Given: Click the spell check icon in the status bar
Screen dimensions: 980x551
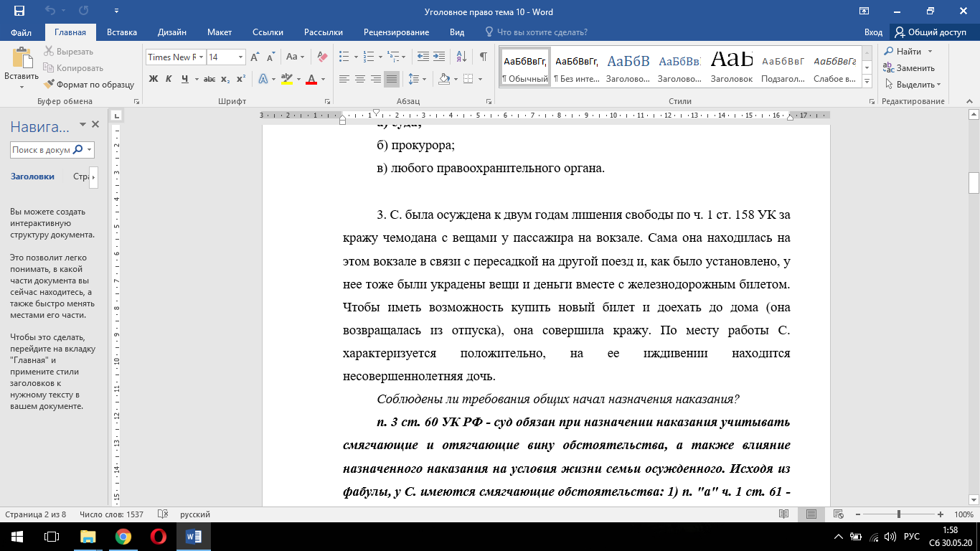Looking at the screenshot, I should tap(163, 514).
